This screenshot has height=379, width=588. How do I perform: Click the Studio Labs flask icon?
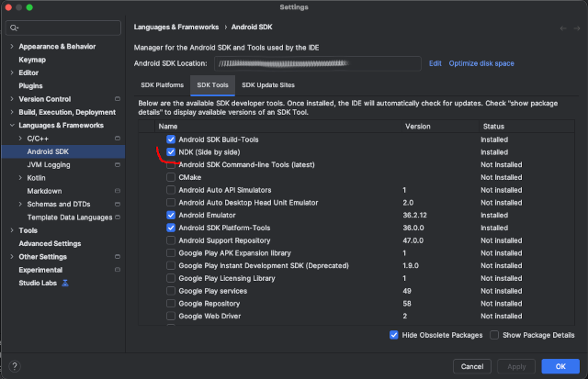tap(65, 284)
